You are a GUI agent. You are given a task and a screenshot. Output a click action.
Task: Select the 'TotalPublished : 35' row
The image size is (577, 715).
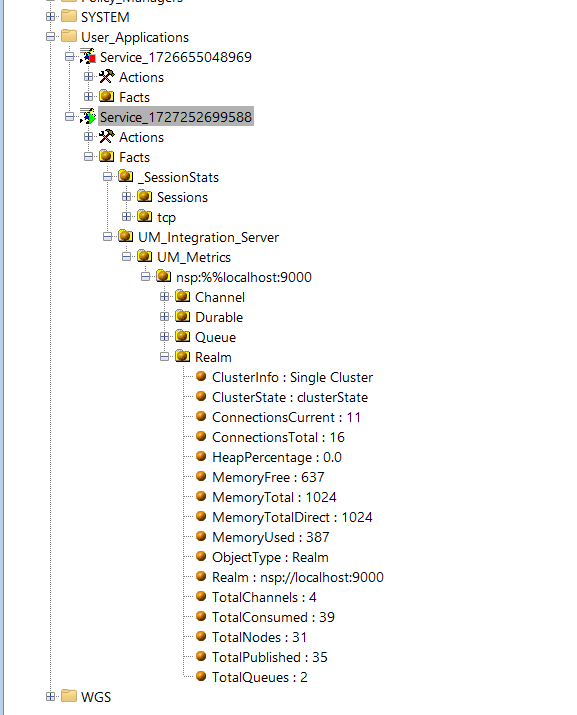coord(270,657)
